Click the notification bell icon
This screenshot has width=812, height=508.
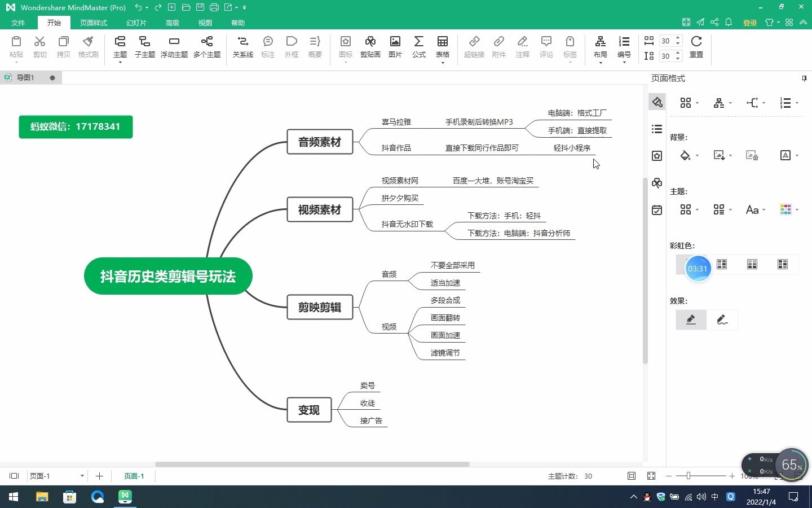(729, 23)
